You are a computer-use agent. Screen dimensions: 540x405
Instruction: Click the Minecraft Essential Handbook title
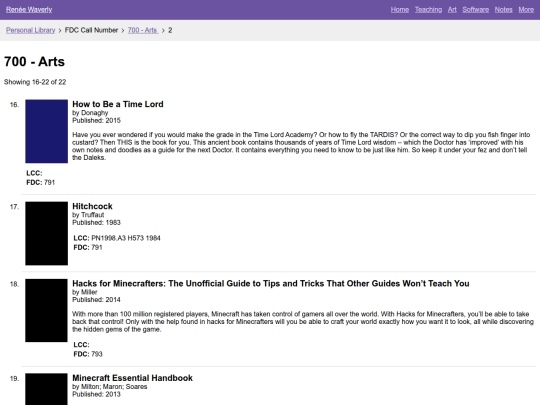(132, 378)
